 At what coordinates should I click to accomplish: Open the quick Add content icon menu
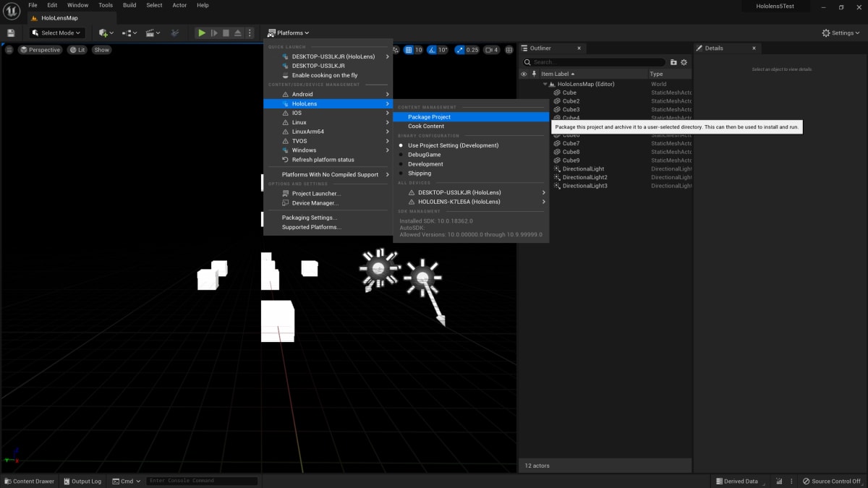pyautogui.click(x=106, y=33)
